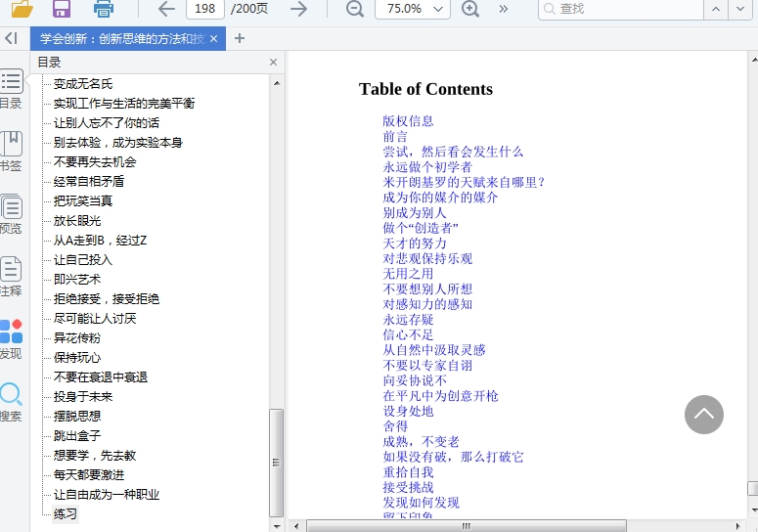Screen dimensions: 758x532
Task: Select 实现工作与生活的完美平衡 outline entry
Action: (x=124, y=103)
